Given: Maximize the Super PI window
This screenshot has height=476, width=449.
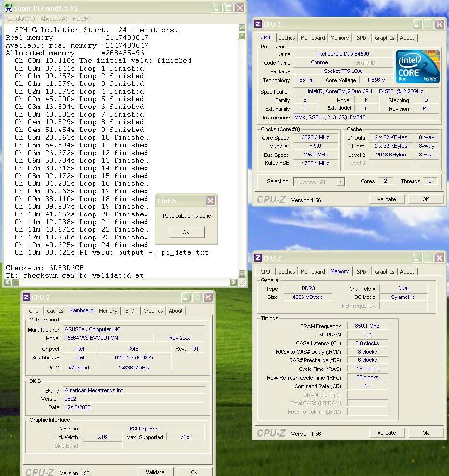Looking at the screenshot, I should point(229,8).
